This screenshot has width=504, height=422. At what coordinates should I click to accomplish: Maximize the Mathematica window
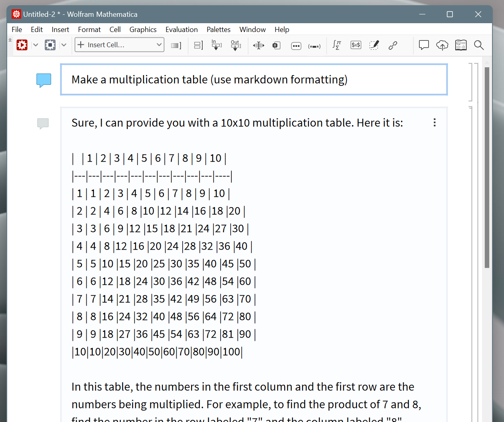450,14
